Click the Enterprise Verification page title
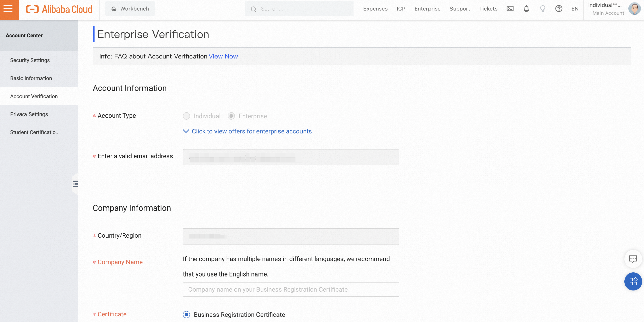 (x=153, y=34)
